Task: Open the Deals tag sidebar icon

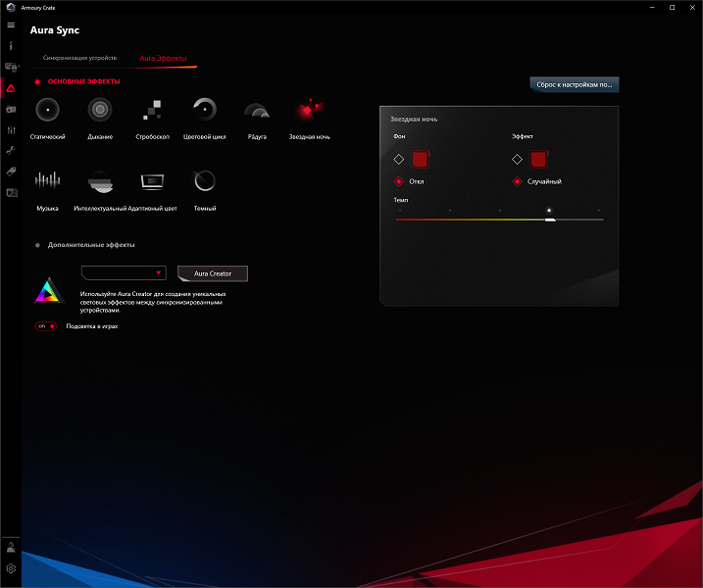Action: click(x=11, y=171)
